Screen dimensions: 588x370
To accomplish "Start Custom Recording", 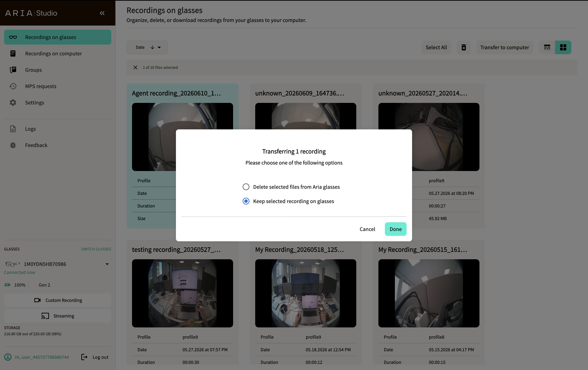I will [x=58, y=300].
